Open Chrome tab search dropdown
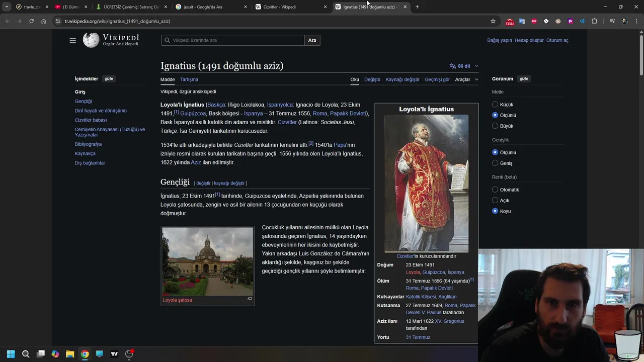Image resolution: width=644 pixels, height=362 pixels. [x=7, y=7]
